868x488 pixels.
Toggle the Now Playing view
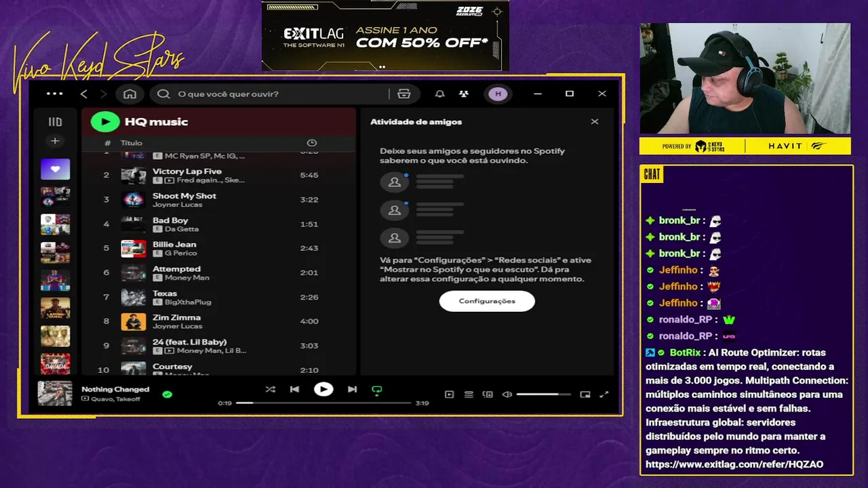(x=449, y=394)
